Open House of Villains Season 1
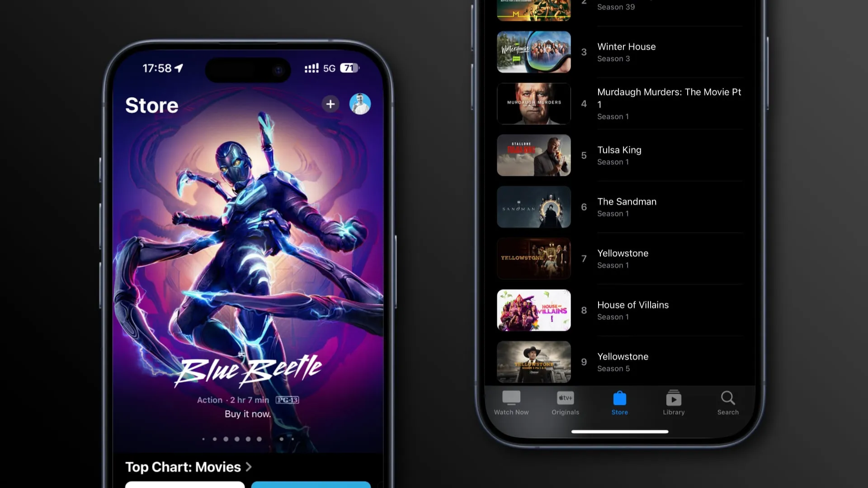This screenshot has width=868, height=488. coord(632,310)
